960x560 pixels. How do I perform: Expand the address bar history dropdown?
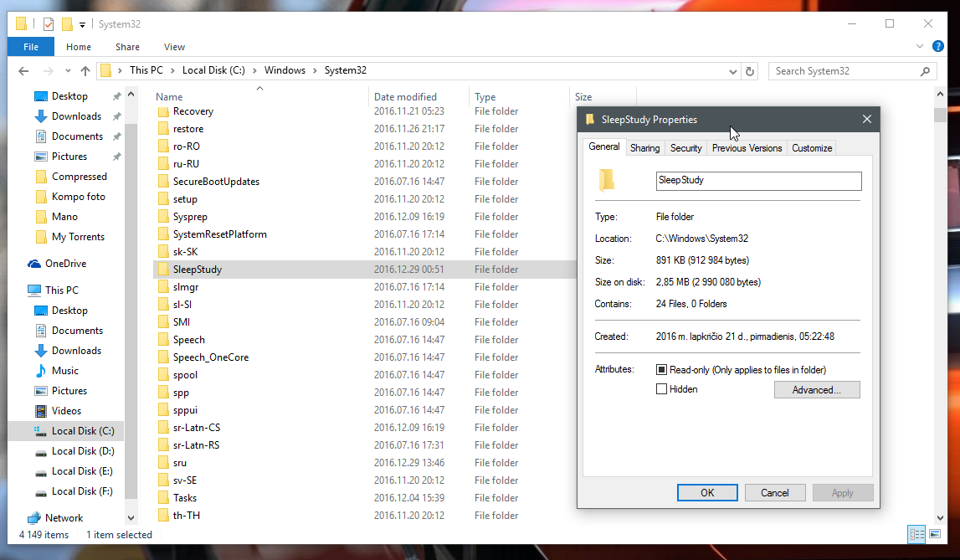(733, 71)
